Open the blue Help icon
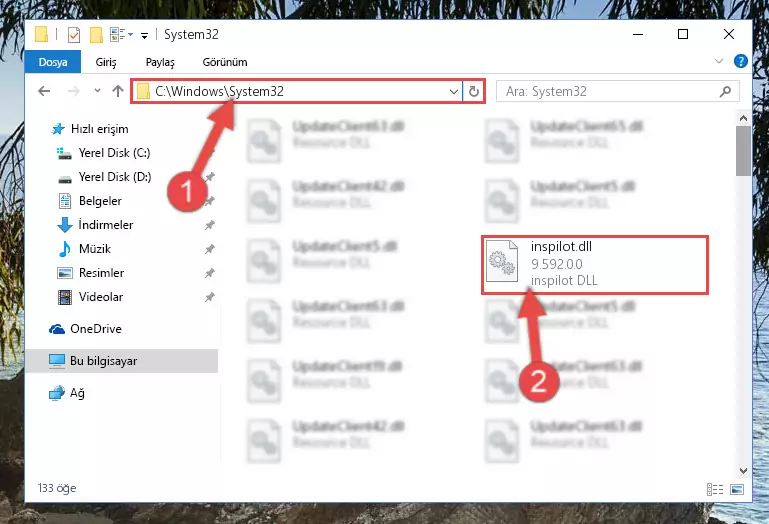The height and width of the screenshot is (524, 769). click(x=741, y=61)
